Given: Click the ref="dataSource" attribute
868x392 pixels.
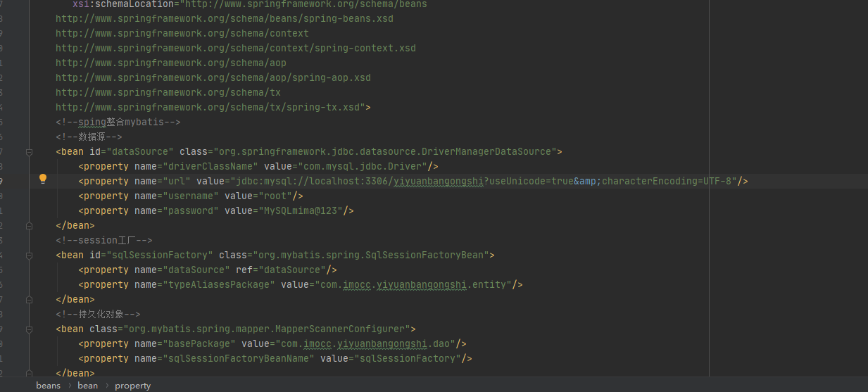Looking at the screenshot, I should tap(281, 270).
